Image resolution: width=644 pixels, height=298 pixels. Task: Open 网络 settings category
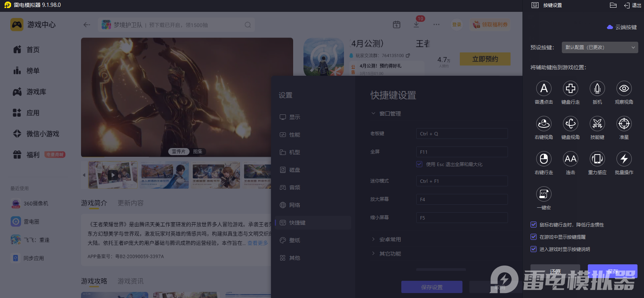(x=313, y=205)
